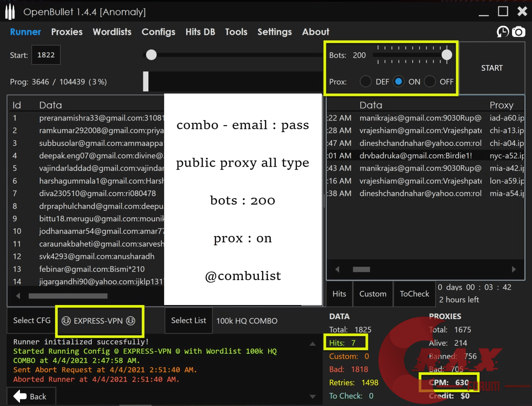Click the hits list horizontal scrollbar thumb
Screen dimensions: 532x406
click(x=361, y=269)
